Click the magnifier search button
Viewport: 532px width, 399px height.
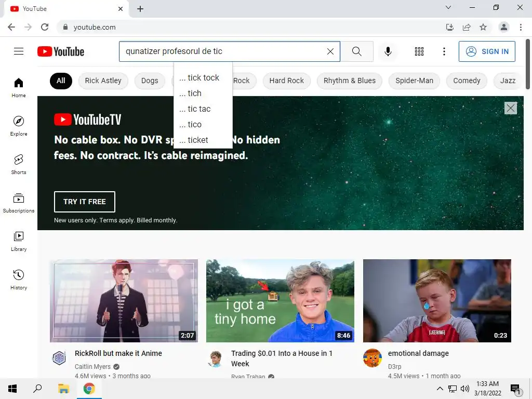click(x=356, y=51)
